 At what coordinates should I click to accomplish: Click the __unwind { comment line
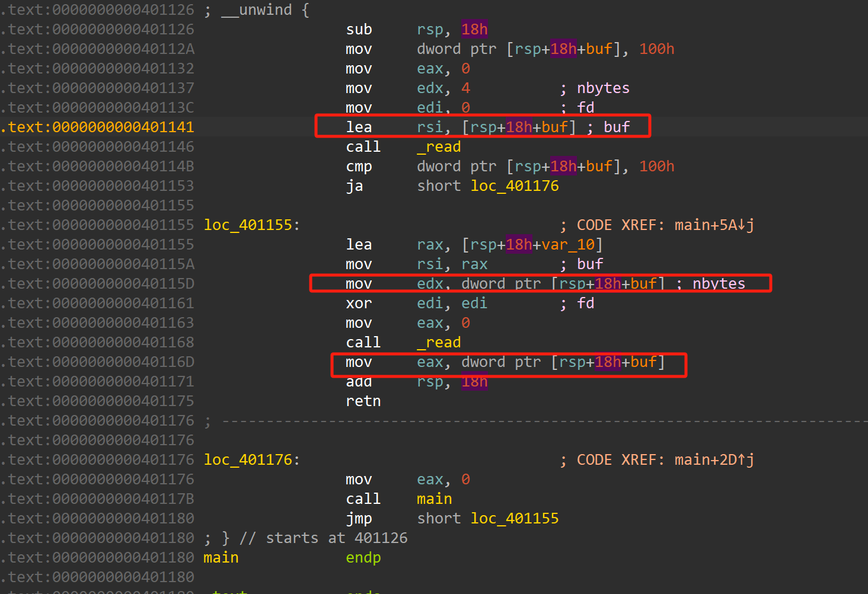click(257, 9)
